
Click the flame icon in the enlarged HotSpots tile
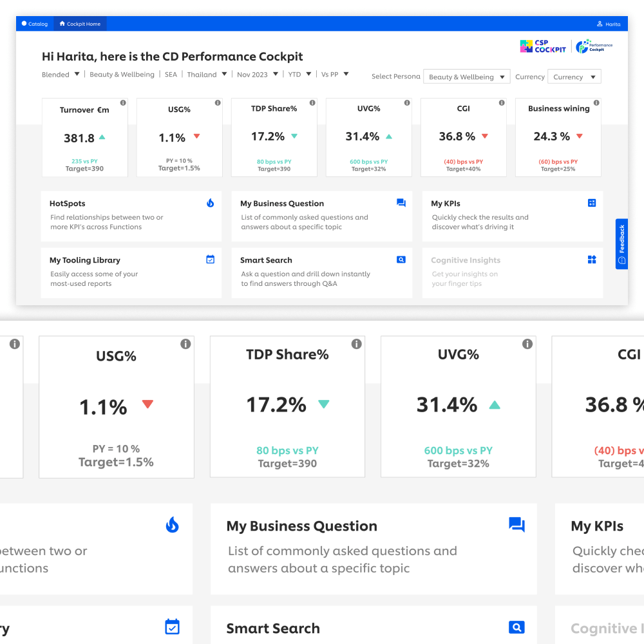click(172, 525)
